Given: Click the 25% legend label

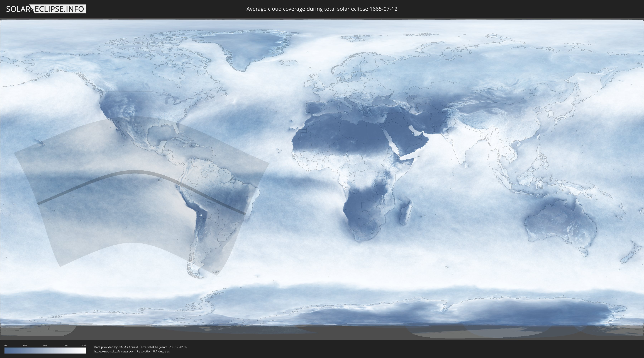Looking at the screenshot, I should [25, 345].
